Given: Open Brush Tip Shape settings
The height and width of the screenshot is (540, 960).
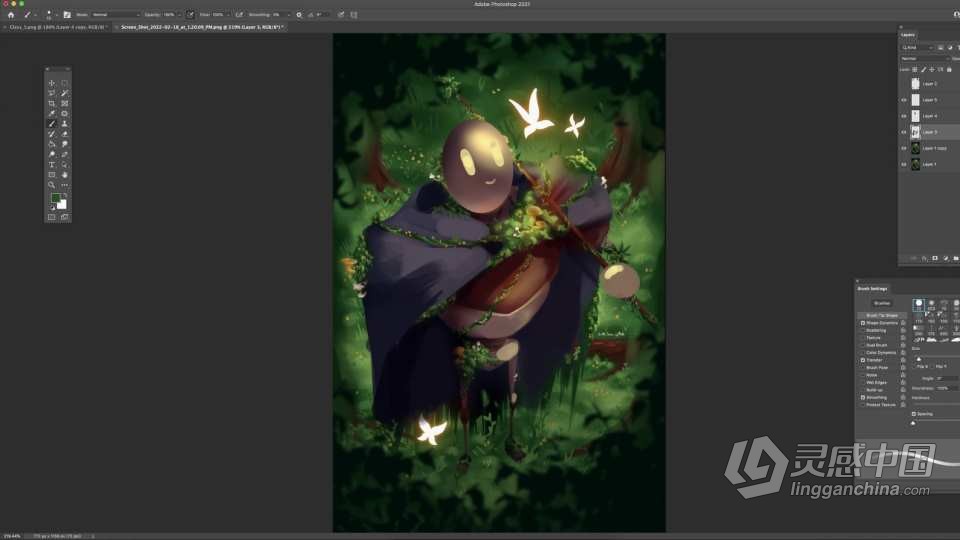Looking at the screenshot, I should [882, 315].
